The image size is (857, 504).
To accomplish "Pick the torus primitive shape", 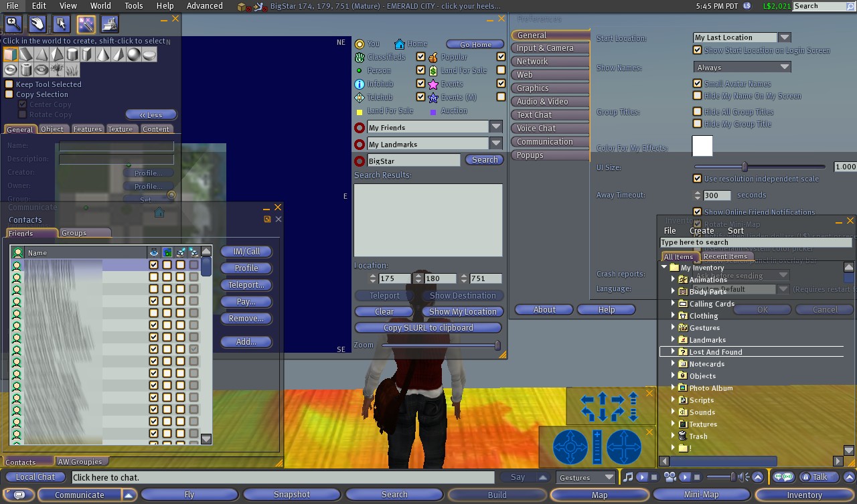I will (x=11, y=70).
